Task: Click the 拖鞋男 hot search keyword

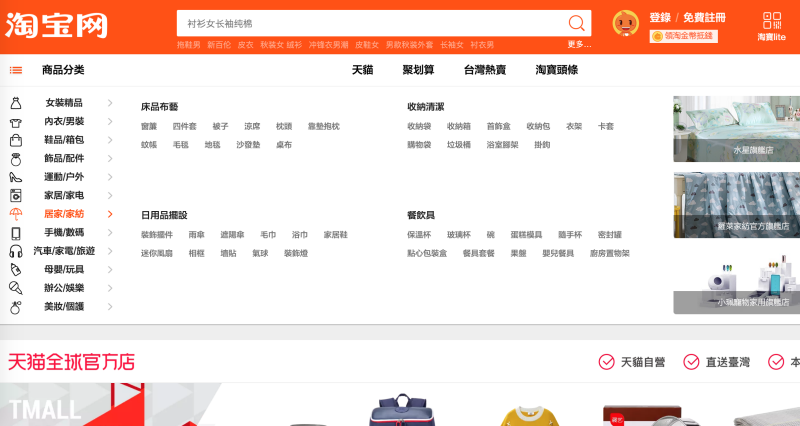Action: [189, 45]
